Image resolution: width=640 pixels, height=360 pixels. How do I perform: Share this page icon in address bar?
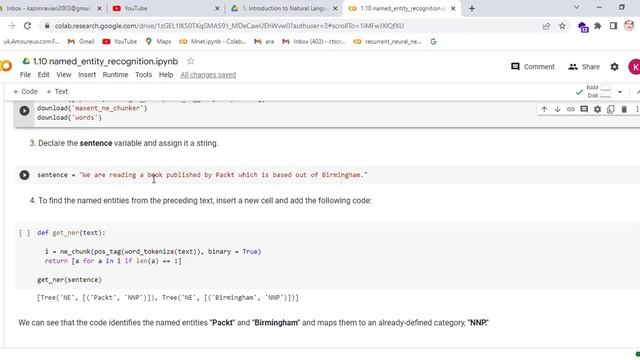546,26
